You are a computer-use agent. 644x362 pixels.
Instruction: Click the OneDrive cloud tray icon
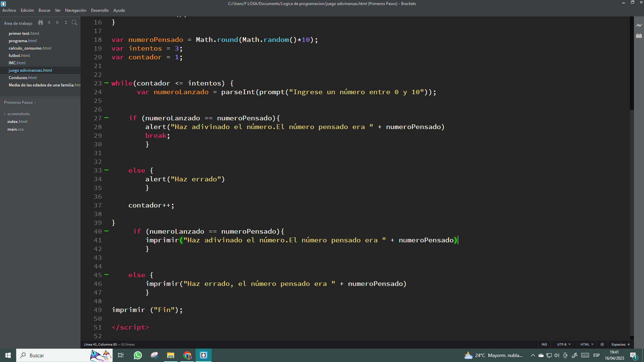coord(541,355)
